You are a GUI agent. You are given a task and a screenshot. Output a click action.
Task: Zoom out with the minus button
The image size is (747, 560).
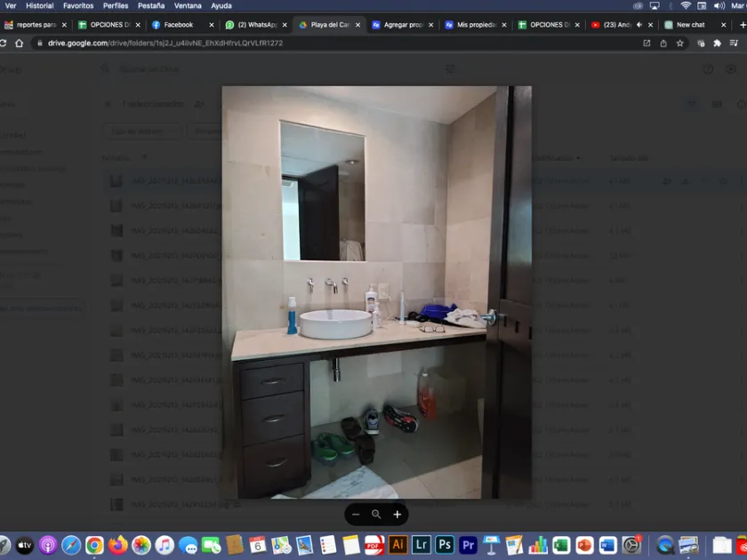click(x=356, y=515)
